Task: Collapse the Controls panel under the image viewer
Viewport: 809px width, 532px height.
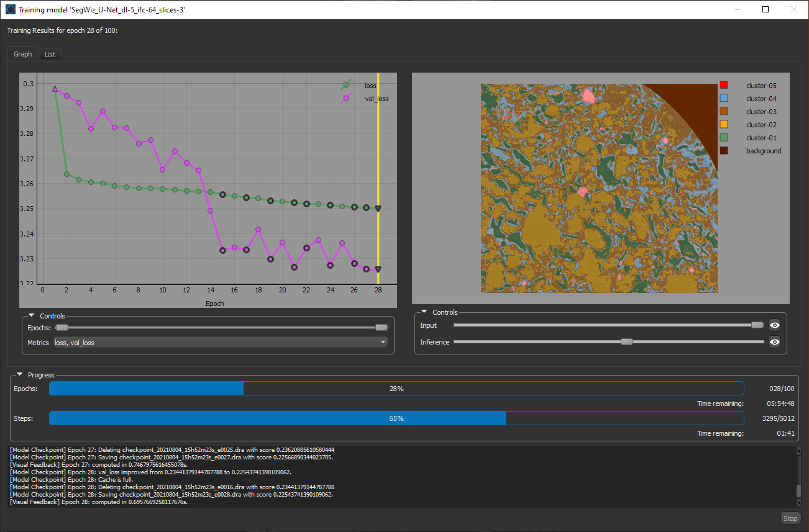Action: [424, 312]
